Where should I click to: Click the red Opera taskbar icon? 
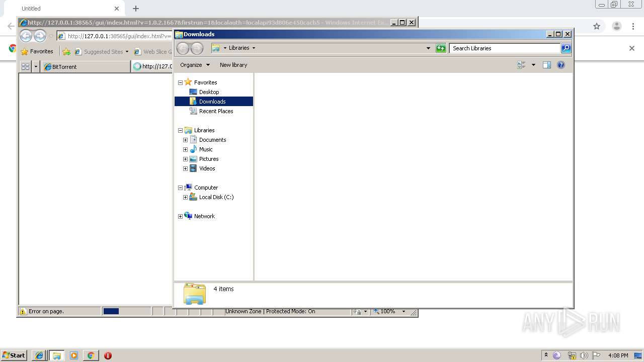coord(108,355)
